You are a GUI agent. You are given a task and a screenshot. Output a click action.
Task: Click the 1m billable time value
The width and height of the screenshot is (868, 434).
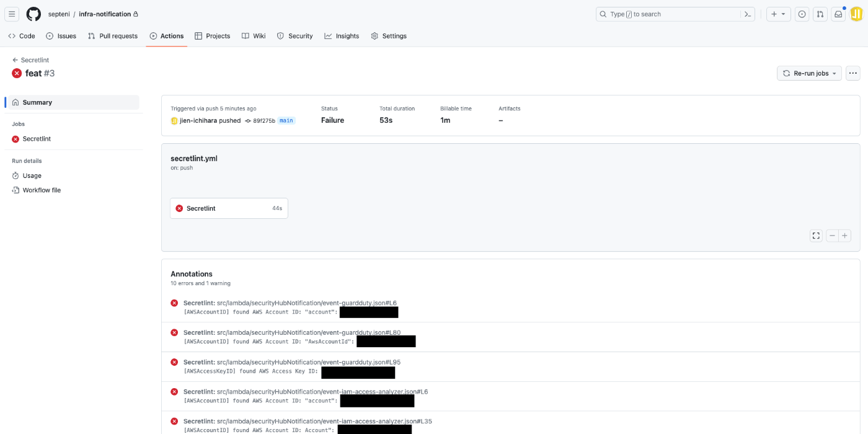pos(445,120)
